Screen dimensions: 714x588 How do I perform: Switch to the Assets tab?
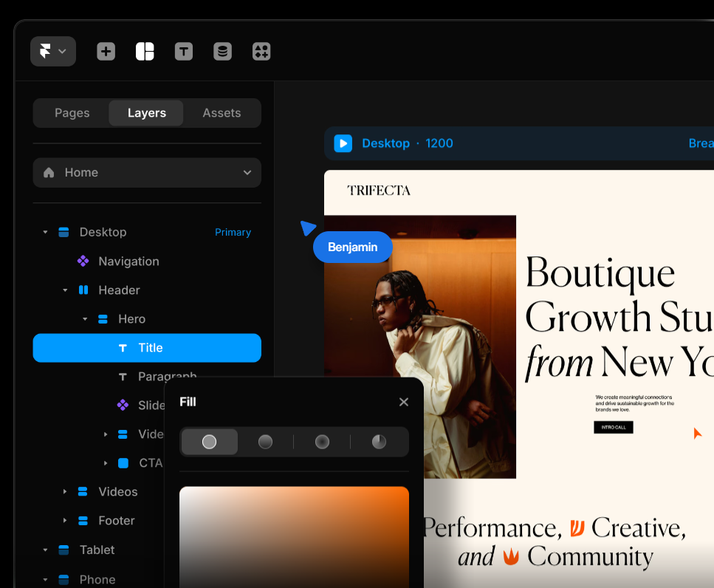click(x=222, y=113)
